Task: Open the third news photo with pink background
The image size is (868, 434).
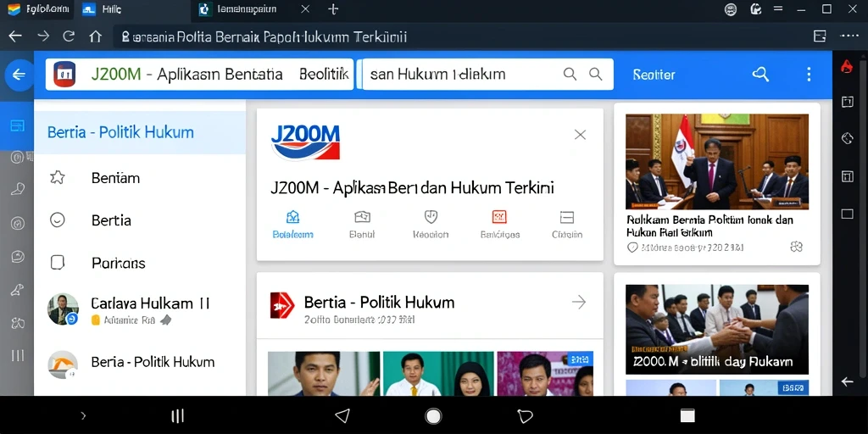Action: 545,374
